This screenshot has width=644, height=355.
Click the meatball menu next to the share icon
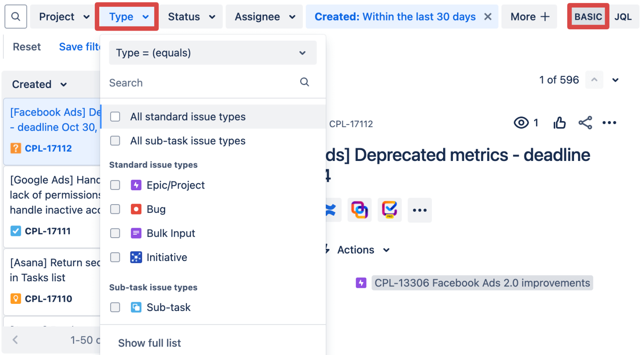[609, 122]
